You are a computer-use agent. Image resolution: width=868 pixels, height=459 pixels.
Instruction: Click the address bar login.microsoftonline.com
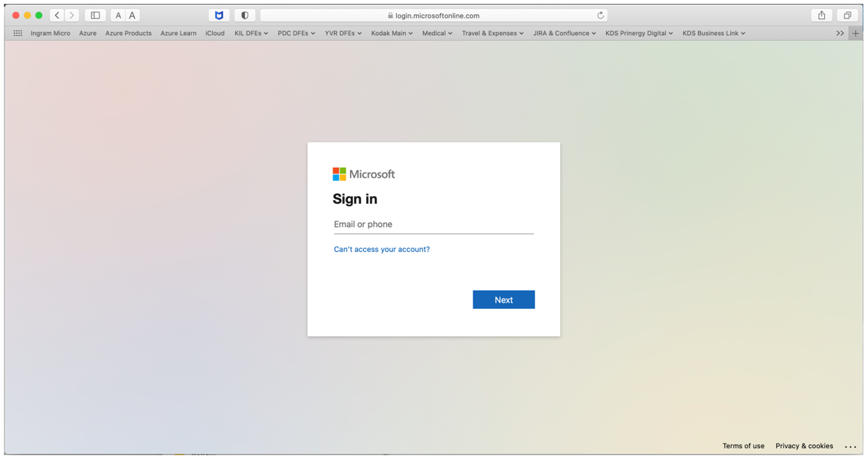pos(434,15)
